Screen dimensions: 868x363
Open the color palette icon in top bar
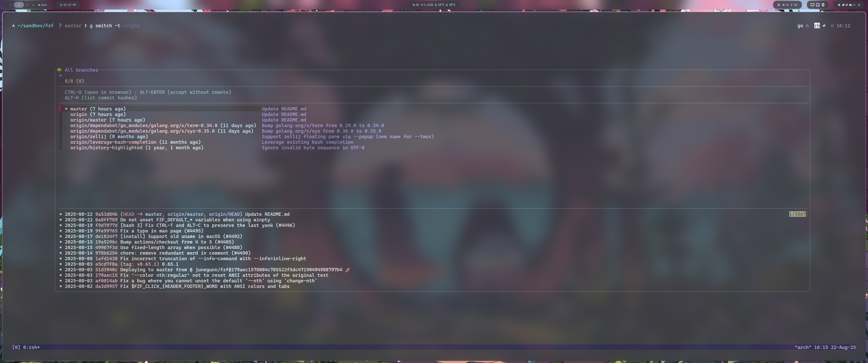[x=844, y=5]
